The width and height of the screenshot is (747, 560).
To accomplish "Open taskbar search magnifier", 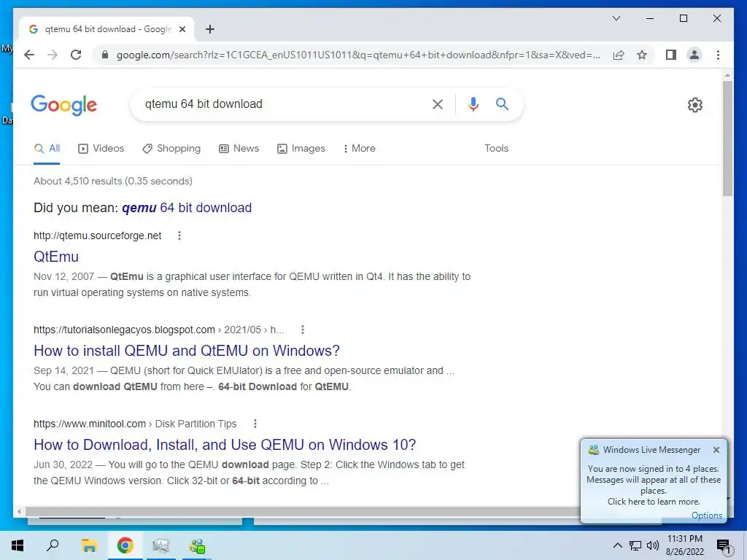I will (x=53, y=545).
